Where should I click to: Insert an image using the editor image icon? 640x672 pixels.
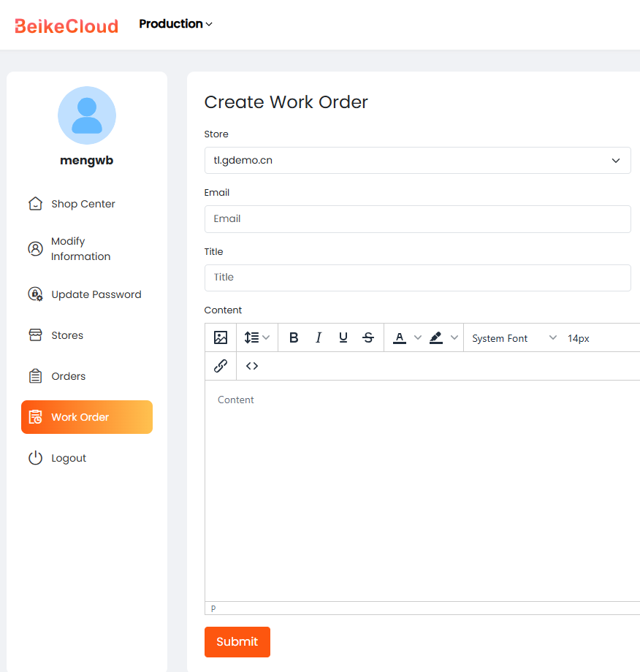point(221,337)
